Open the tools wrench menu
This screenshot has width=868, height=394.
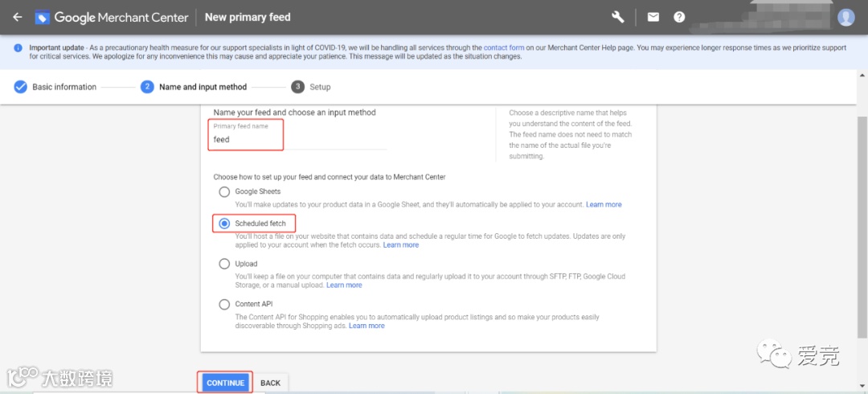[618, 17]
